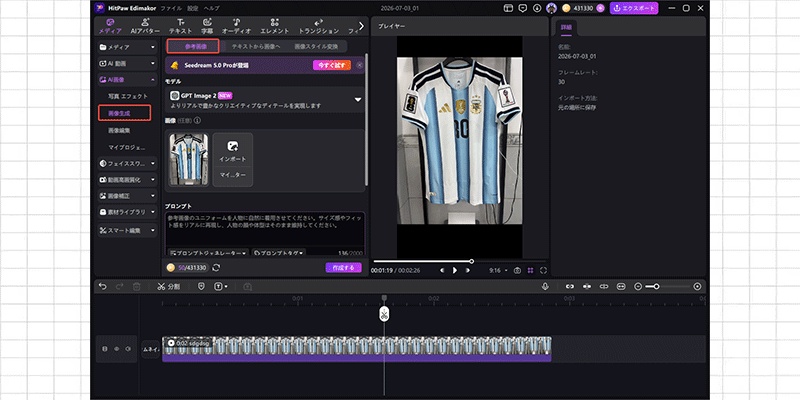Show more toolbar tabs with the right chevron
Viewport: 800px width, 400px height.
[x=361, y=26]
